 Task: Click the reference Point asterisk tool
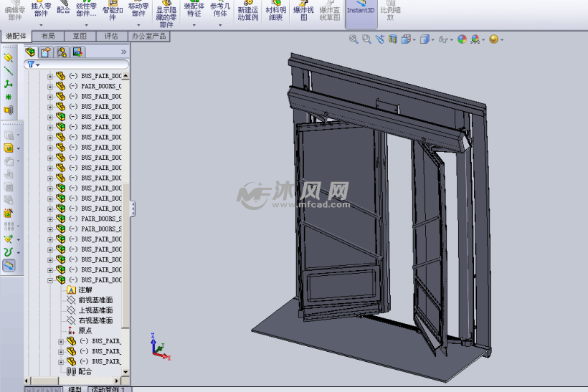[9, 97]
